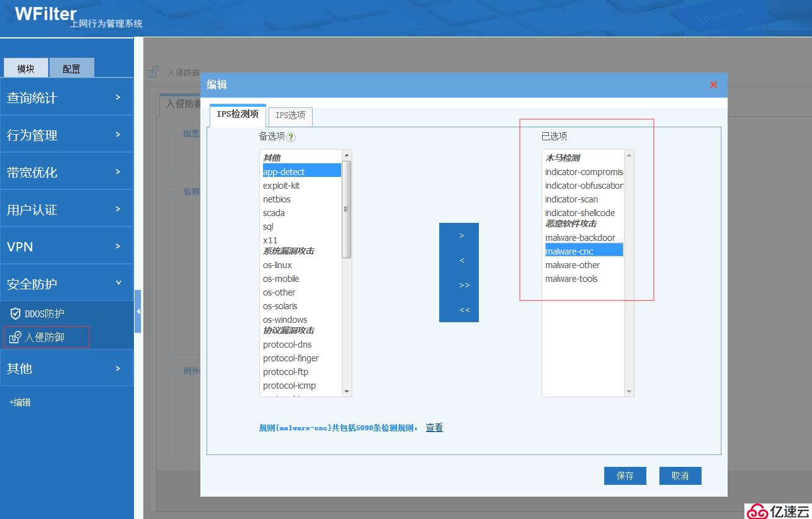
Task: Select scada in available list
Action: tap(301, 213)
